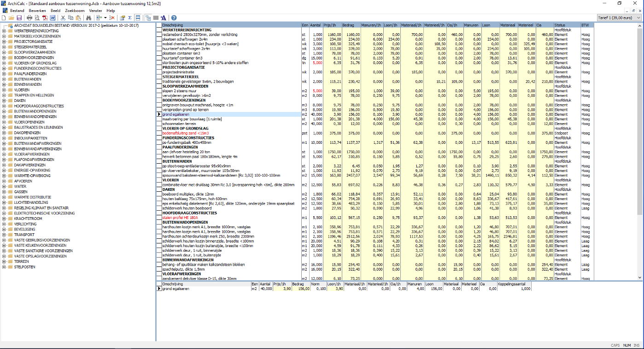Print using the printer toolbar icon

pos(29,18)
